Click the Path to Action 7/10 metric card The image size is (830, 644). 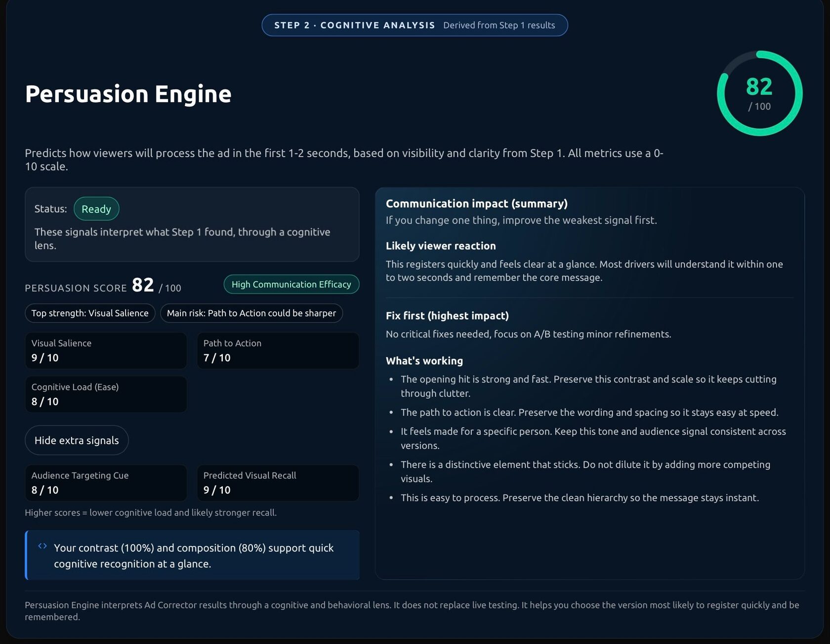278,350
